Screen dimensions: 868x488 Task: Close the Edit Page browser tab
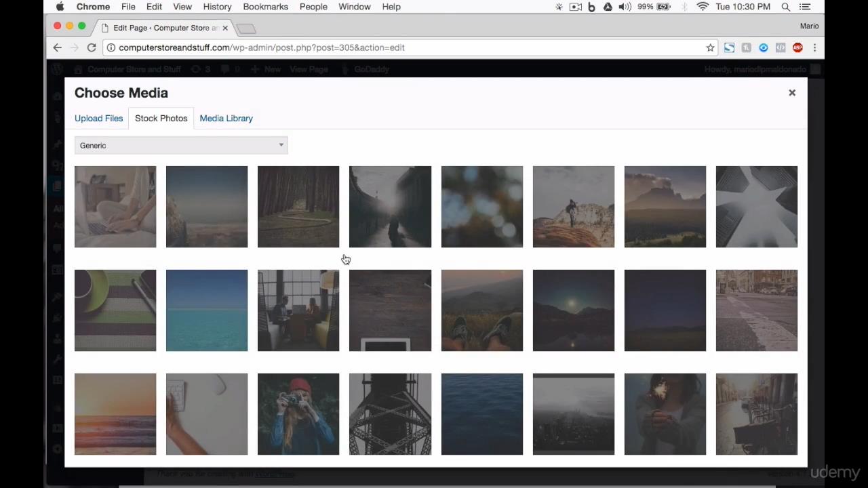(x=225, y=28)
